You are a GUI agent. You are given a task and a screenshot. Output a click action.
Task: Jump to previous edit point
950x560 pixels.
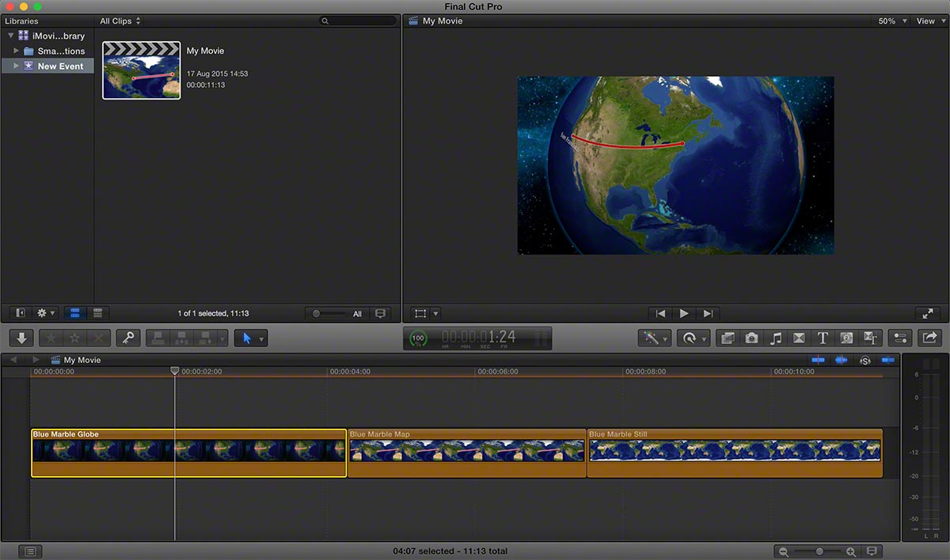[661, 313]
